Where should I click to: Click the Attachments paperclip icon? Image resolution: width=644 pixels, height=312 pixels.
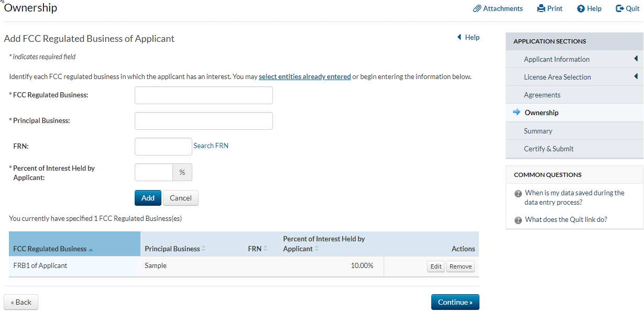pos(477,8)
